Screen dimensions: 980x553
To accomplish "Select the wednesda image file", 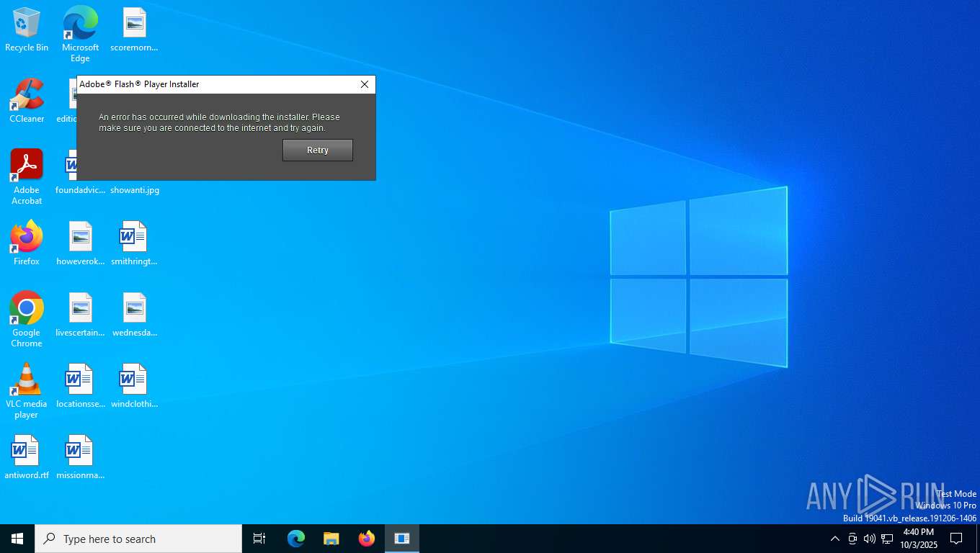I will pos(134,315).
